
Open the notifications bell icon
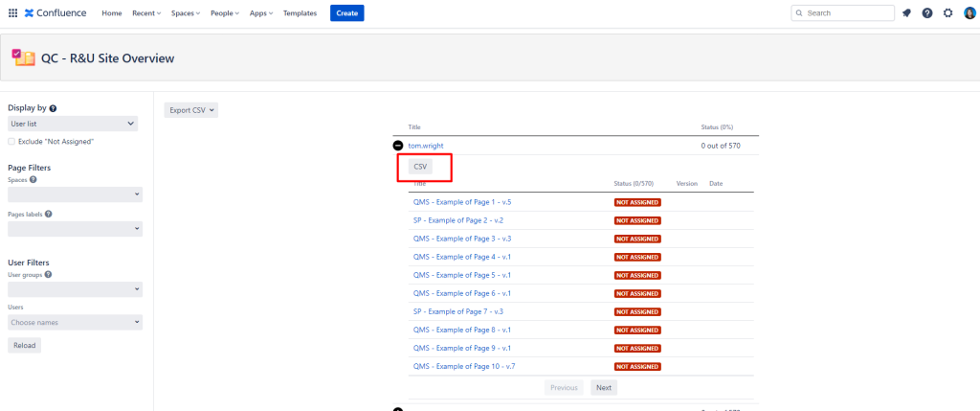(906, 13)
